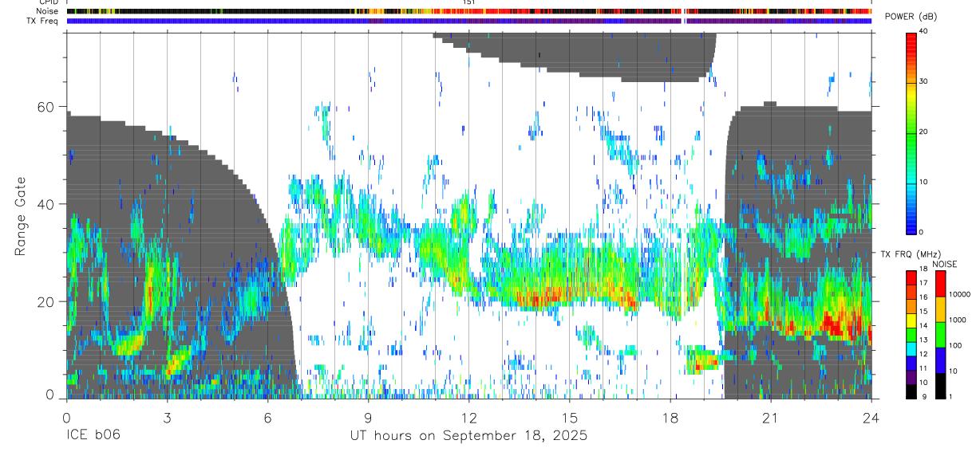
Task: Click the '0' label on the power scale
Action: point(921,232)
